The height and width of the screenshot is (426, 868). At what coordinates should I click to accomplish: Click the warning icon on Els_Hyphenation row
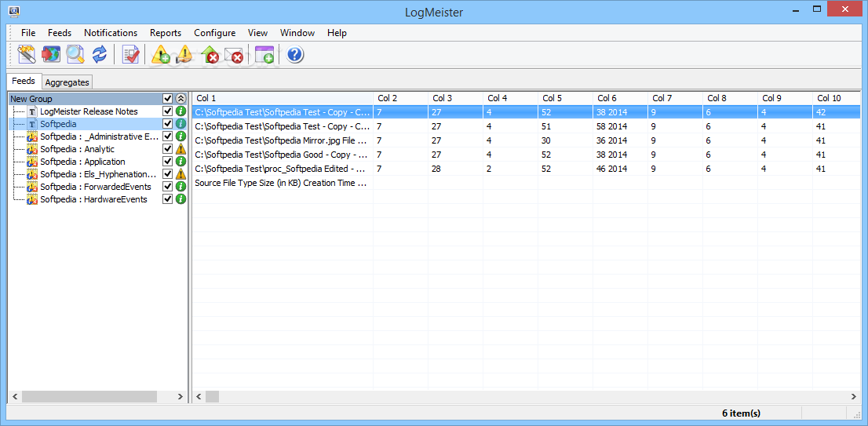coord(181,173)
